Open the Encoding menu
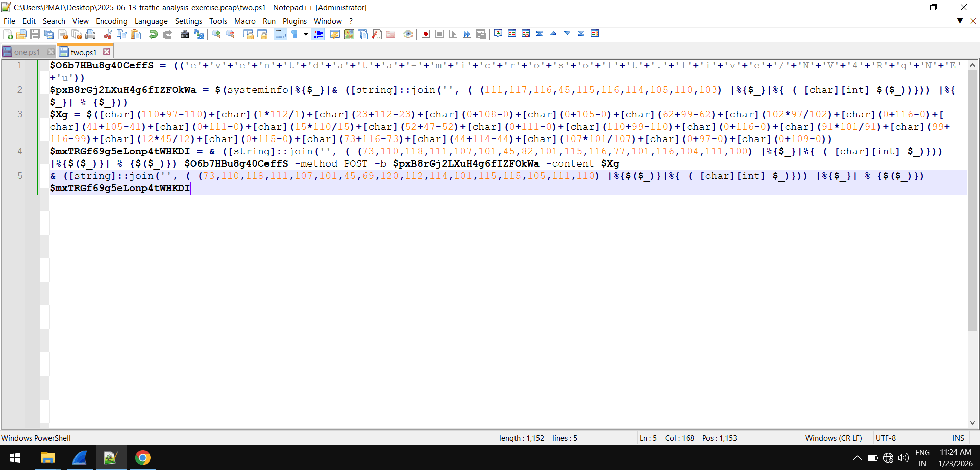This screenshot has height=470, width=980. point(111,21)
